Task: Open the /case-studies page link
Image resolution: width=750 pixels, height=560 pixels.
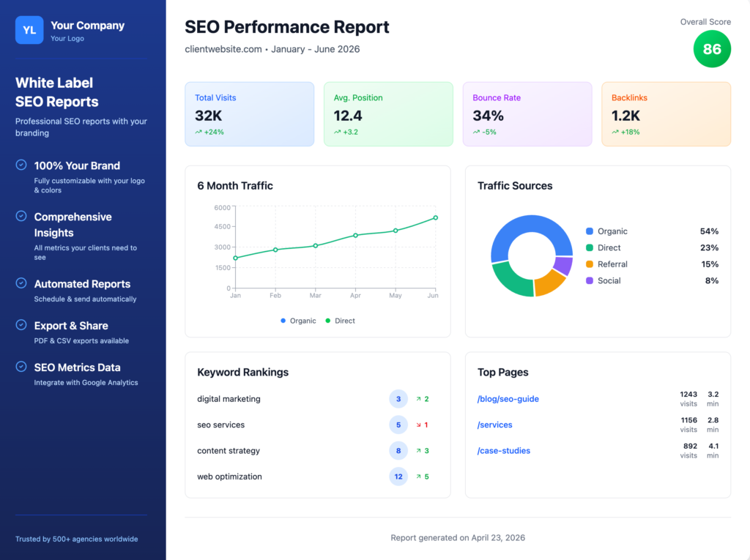Action: click(x=504, y=450)
